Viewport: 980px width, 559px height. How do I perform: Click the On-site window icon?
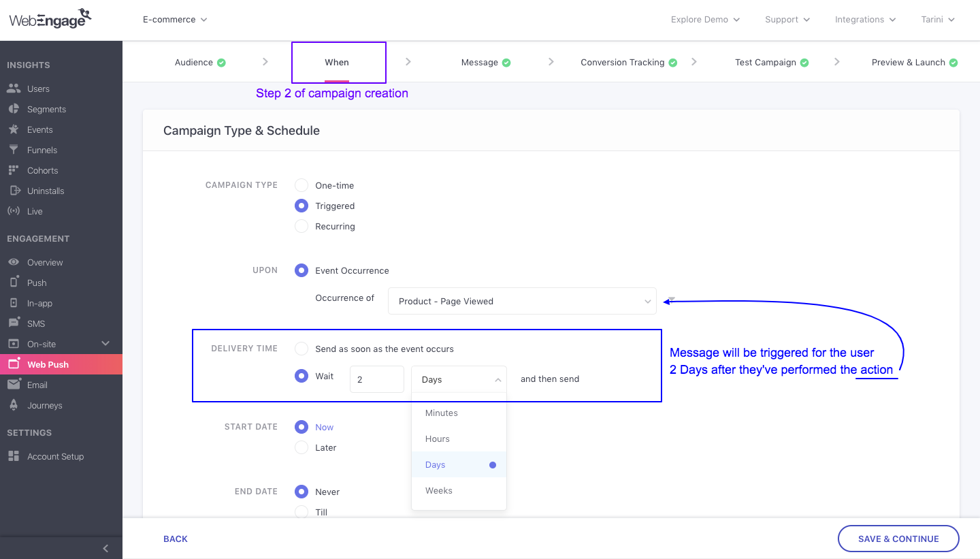(14, 344)
